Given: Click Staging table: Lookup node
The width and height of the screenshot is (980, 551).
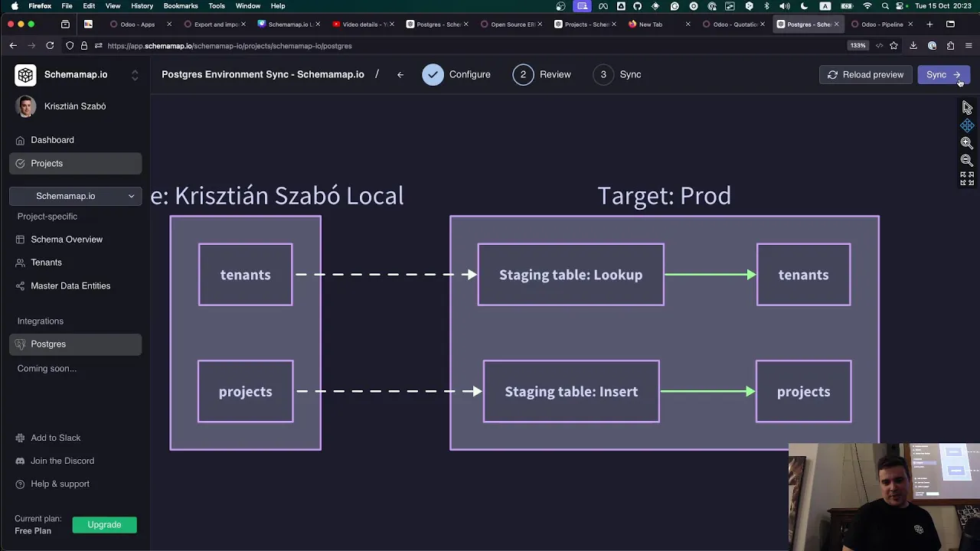Looking at the screenshot, I should 570,275.
